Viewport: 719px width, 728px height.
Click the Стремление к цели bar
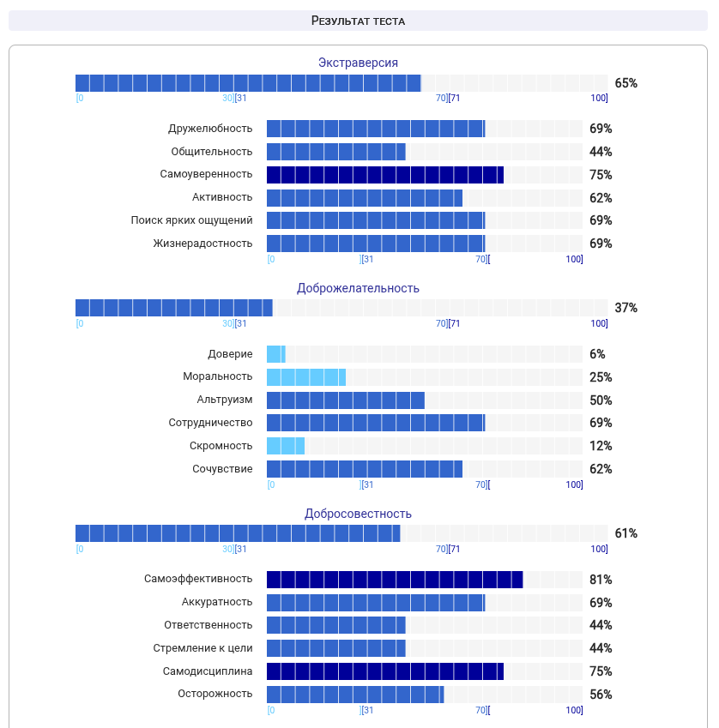pos(425,648)
